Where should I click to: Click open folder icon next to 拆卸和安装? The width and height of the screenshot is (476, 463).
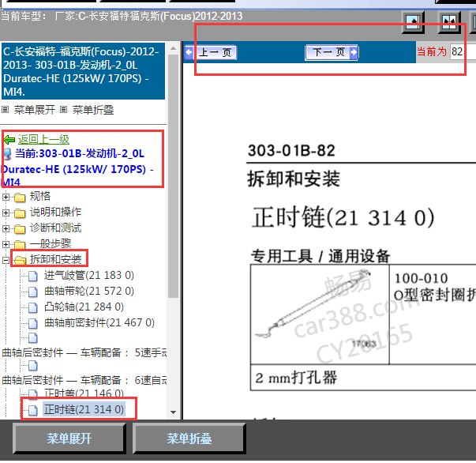pyautogui.click(x=20, y=261)
